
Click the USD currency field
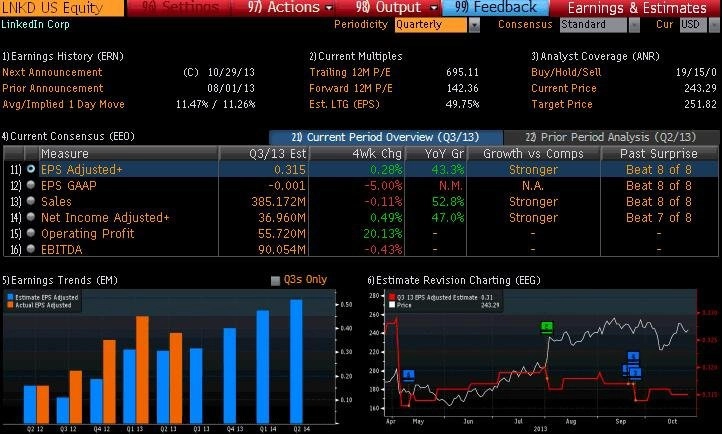(693, 25)
